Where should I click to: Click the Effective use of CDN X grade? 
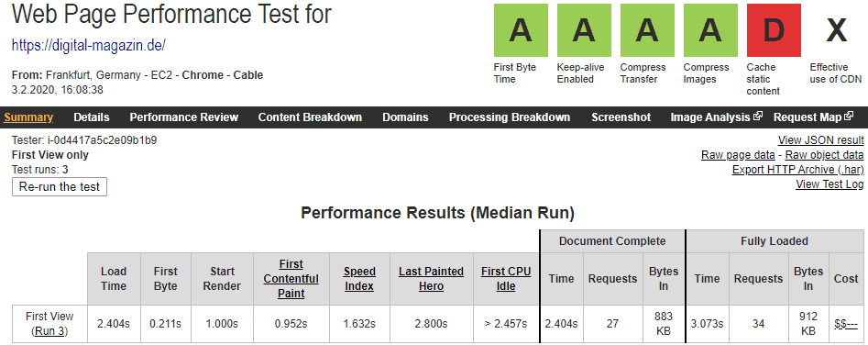pos(837,30)
